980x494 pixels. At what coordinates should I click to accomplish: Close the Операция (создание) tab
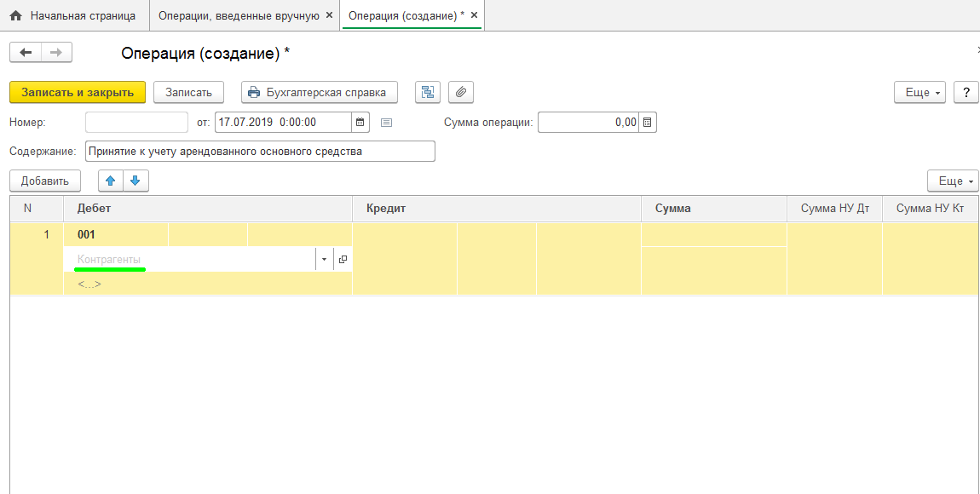[x=475, y=15]
